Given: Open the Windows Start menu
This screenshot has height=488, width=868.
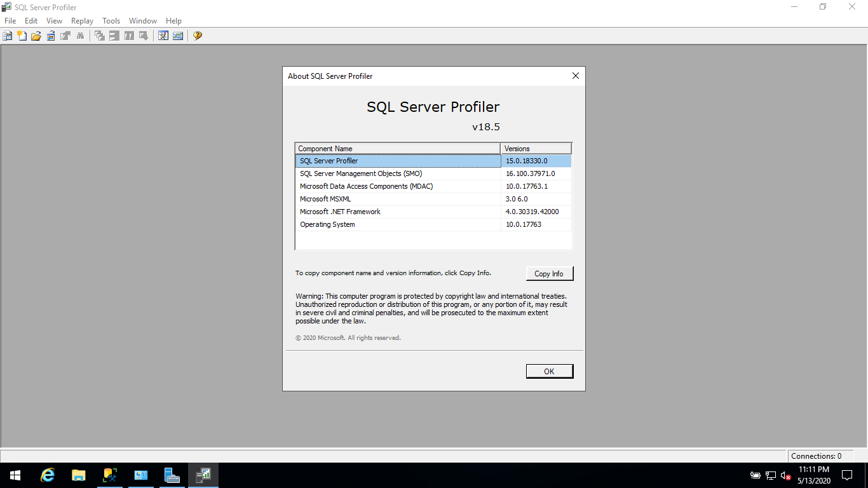Looking at the screenshot, I should [x=15, y=475].
